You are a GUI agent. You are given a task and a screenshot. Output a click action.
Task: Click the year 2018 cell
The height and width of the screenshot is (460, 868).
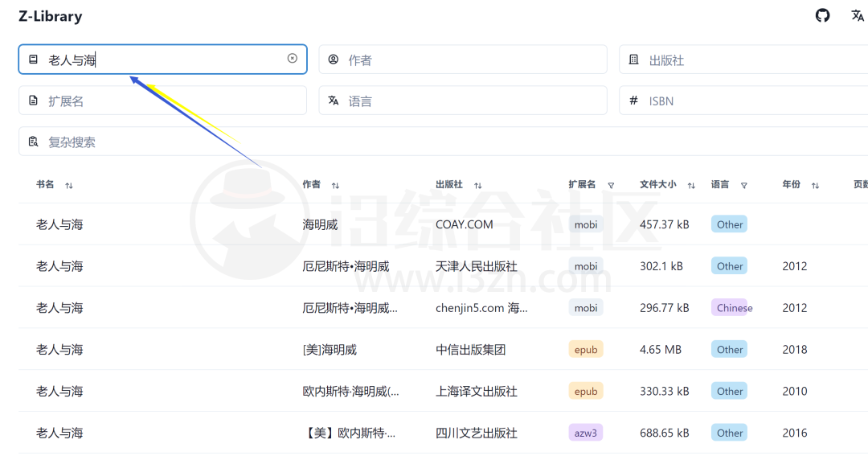[x=795, y=350]
